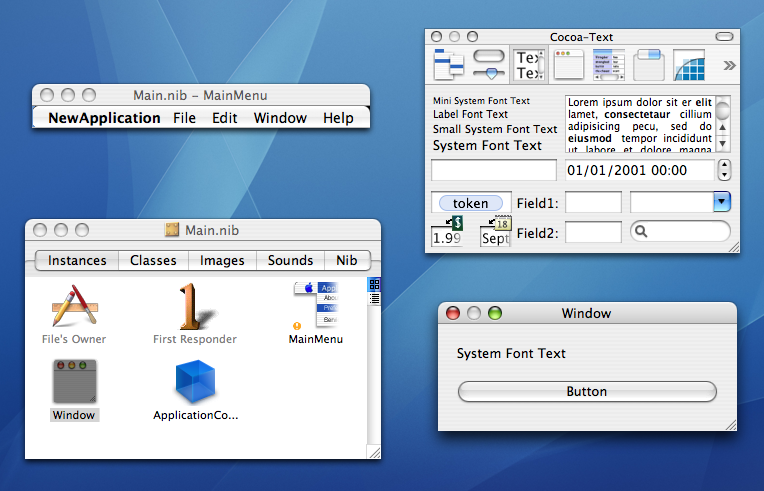Click the down arrow of date stepper
Viewport: 764px width, 491px height.
coord(725,175)
